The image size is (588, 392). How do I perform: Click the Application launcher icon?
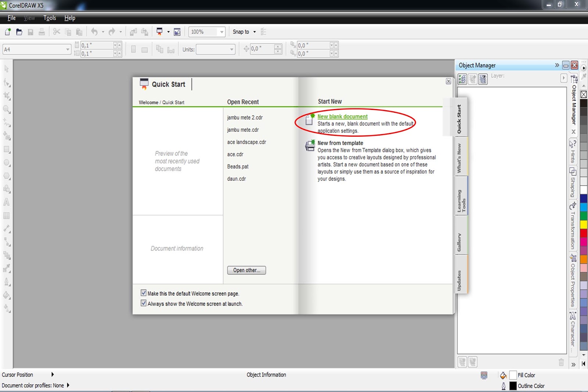(159, 32)
